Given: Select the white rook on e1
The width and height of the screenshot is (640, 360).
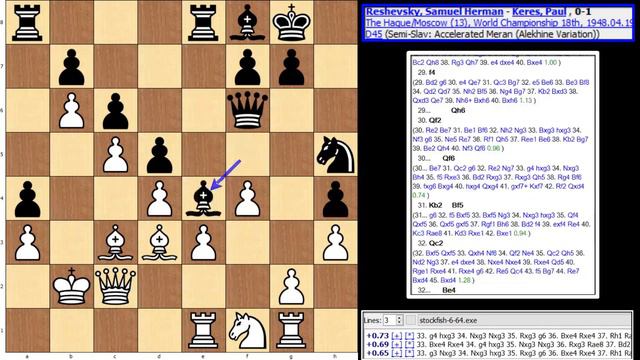Looking at the screenshot, I should [203, 331].
